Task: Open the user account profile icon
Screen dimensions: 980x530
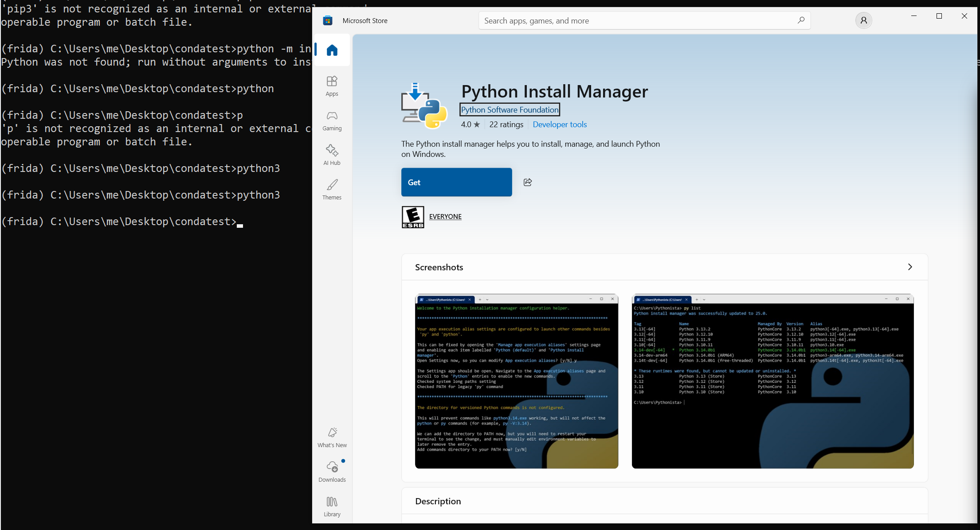Action: point(863,20)
